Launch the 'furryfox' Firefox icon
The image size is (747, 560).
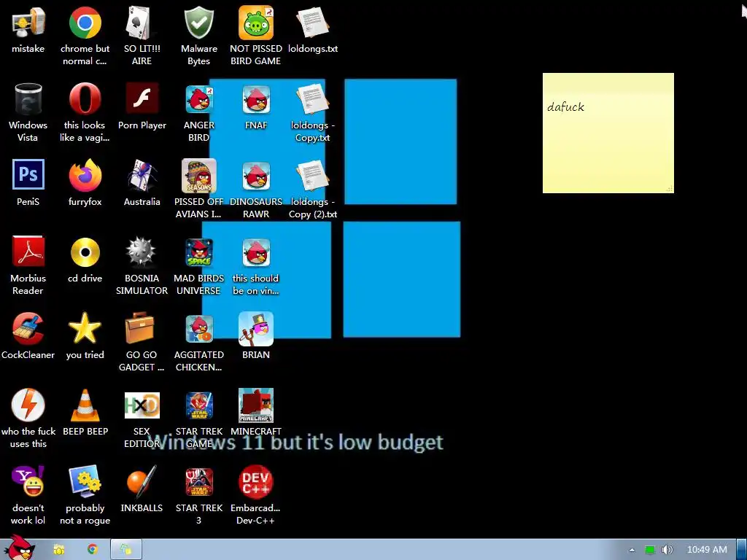coord(85,176)
